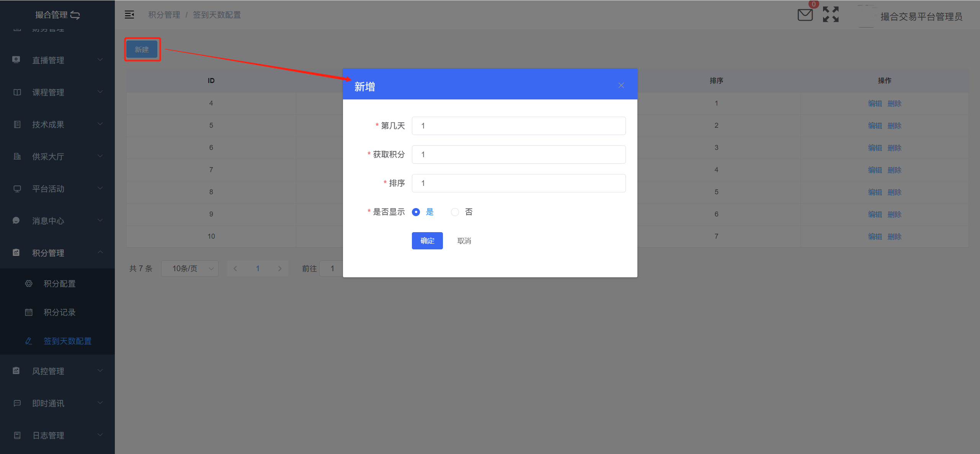The image size is (980, 454).
Task: Close the 新增 dialog with X icon
Action: [621, 86]
